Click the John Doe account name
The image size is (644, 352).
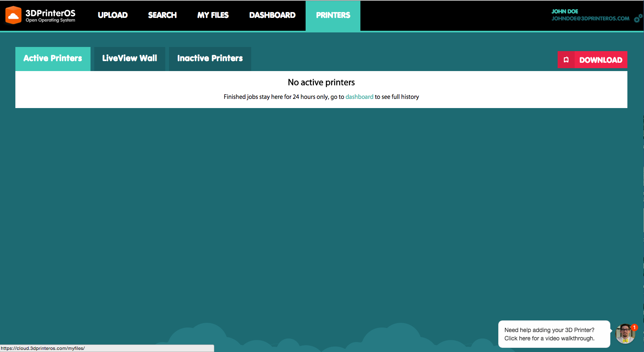pyautogui.click(x=565, y=11)
